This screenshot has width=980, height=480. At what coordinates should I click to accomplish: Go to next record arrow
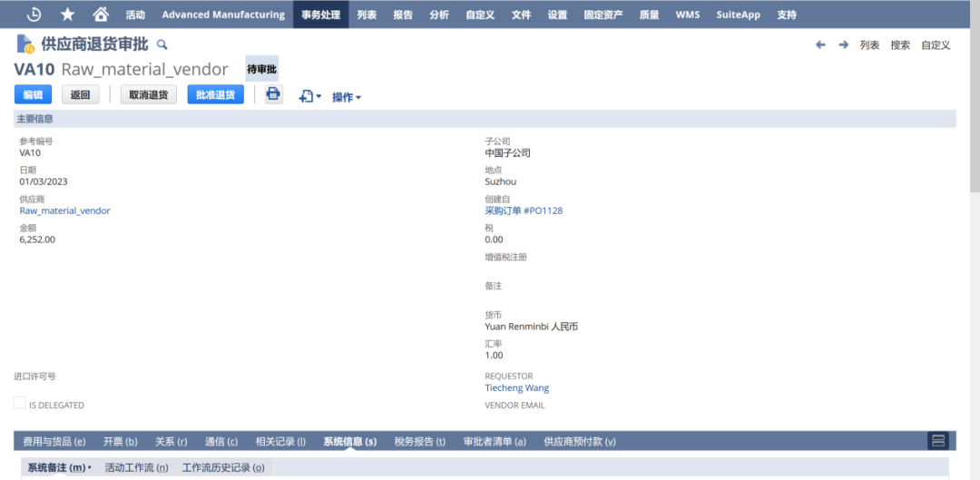click(843, 45)
